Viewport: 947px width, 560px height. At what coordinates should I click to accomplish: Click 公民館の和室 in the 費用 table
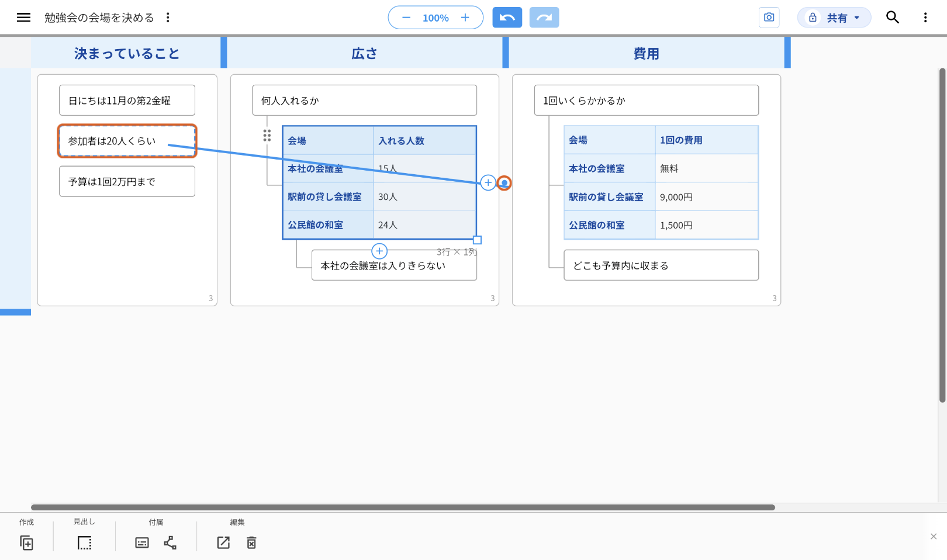610,225
